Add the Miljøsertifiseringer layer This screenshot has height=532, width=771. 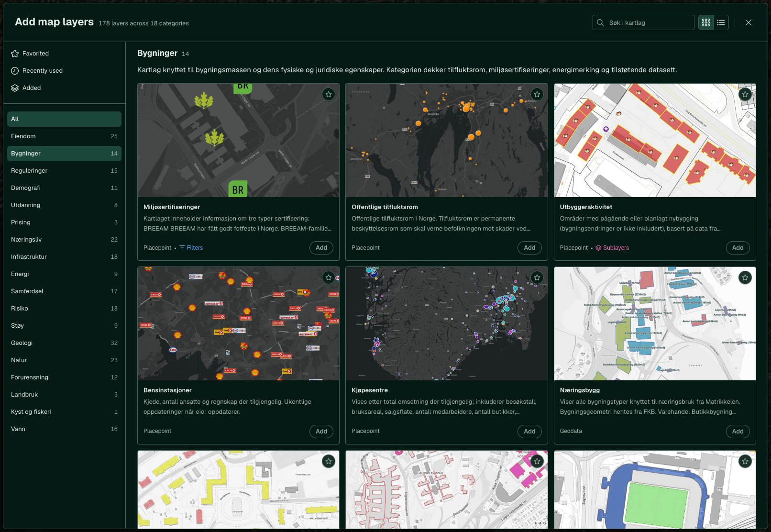click(321, 248)
